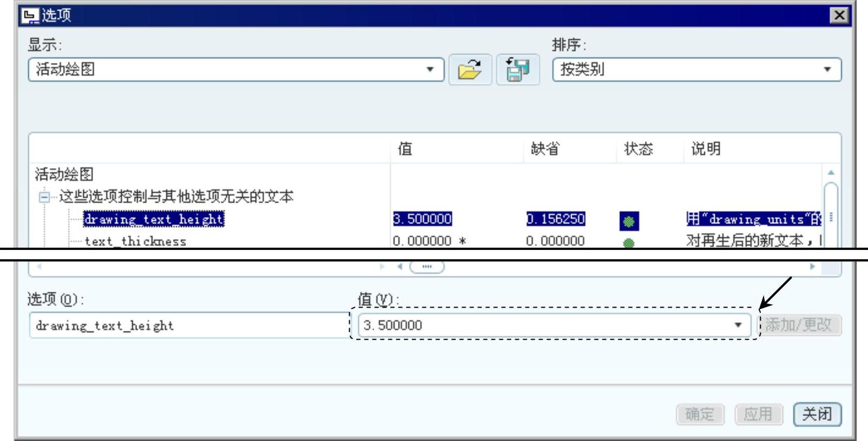
Task: Click vertical scrollbar thumb in options table
Action: click(831, 215)
